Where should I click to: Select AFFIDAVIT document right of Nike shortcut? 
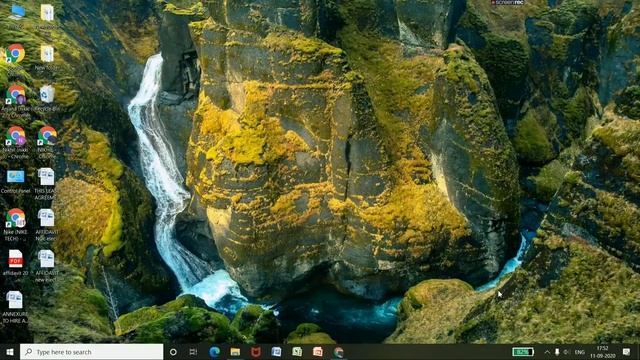tap(46, 224)
